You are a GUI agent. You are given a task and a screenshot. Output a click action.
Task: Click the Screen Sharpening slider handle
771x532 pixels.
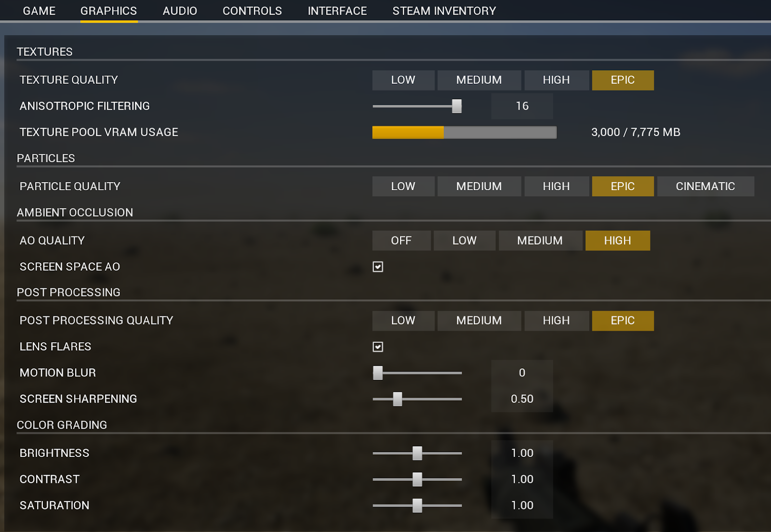(x=398, y=399)
